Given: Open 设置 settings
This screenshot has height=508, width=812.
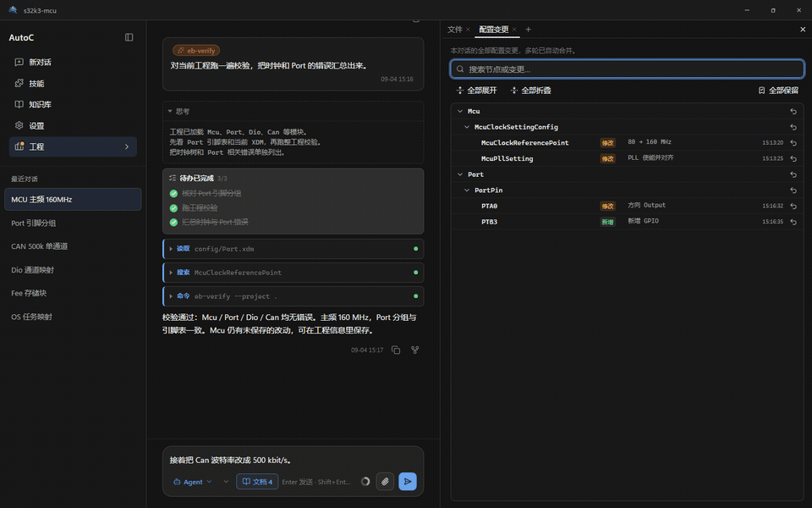Looking at the screenshot, I should point(73,126).
